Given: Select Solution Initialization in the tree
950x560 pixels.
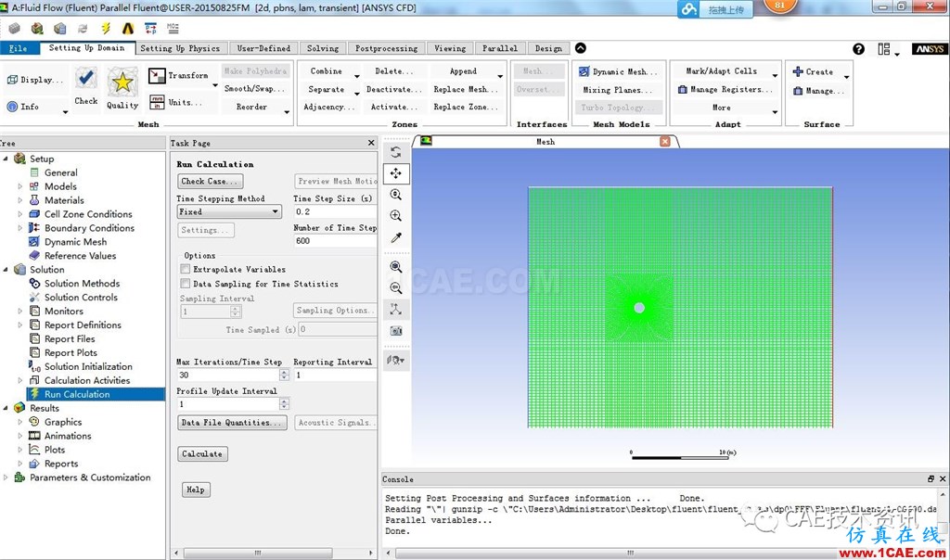Looking at the screenshot, I should pyautogui.click(x=88, y=367).
